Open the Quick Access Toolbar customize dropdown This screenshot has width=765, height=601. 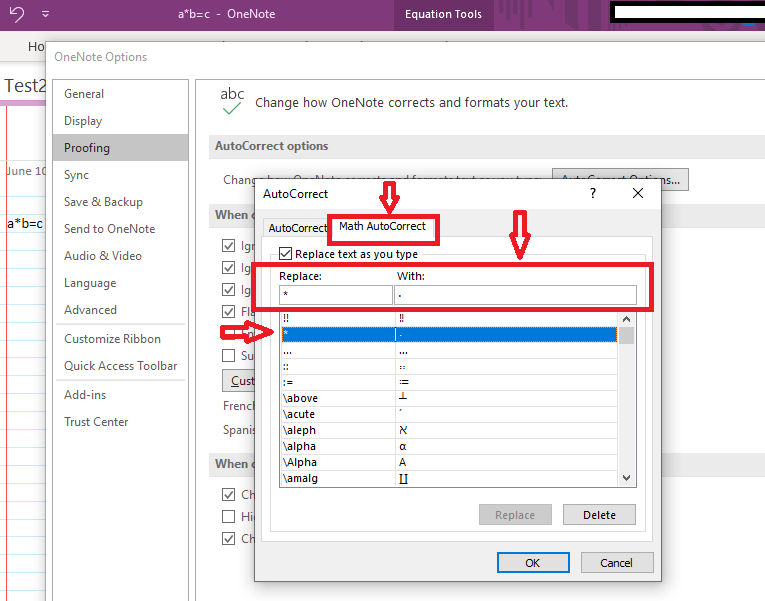pyautogui.click(x=45, y=14)
